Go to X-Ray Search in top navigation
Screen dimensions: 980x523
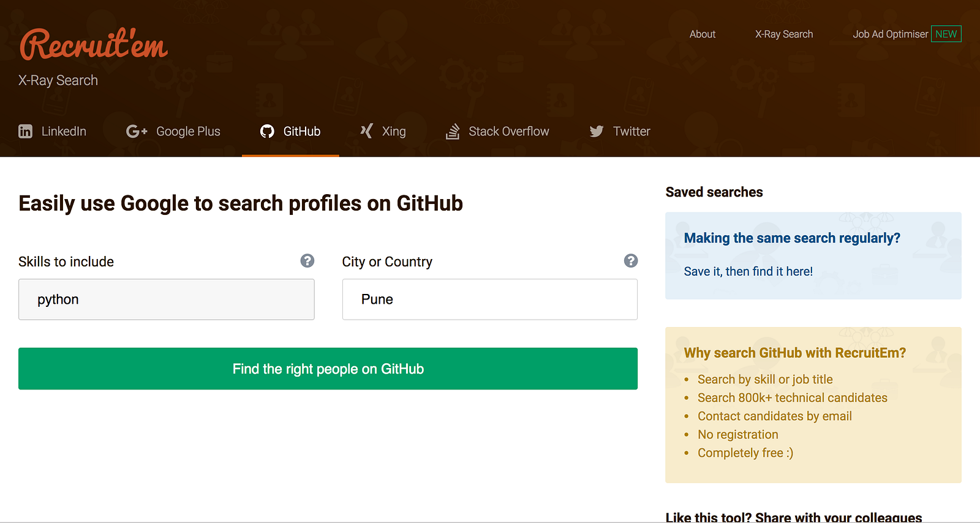tap(784, 34)
